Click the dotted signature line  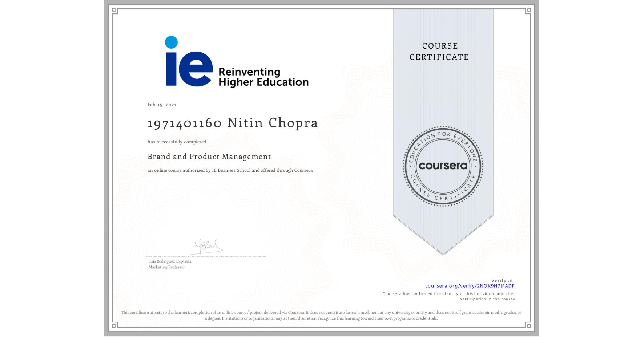[206, 256]
